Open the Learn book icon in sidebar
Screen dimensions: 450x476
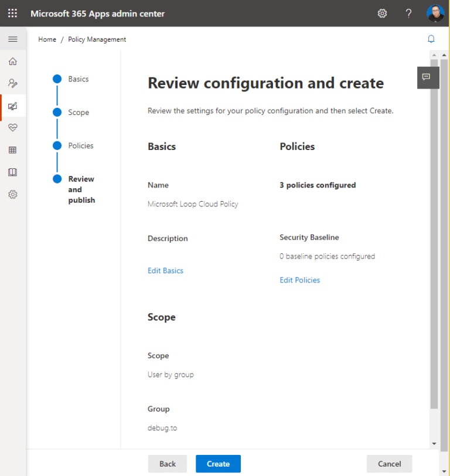tap(12, 172)
